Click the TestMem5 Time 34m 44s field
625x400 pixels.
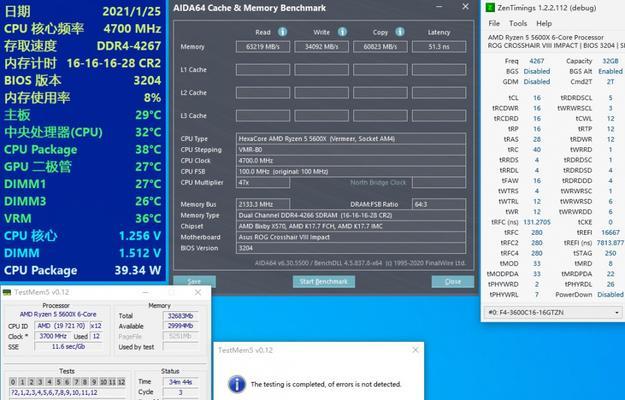(181, 382)
